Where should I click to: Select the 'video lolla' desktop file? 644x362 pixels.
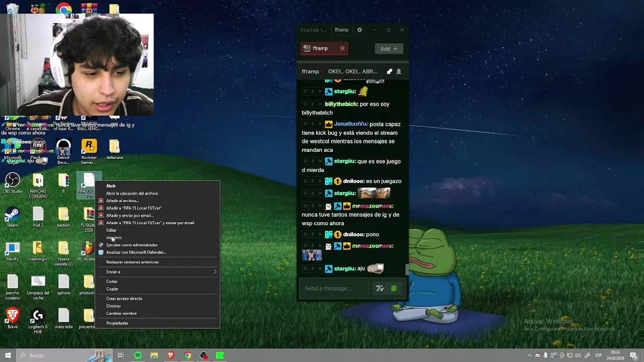pos(63,318)
